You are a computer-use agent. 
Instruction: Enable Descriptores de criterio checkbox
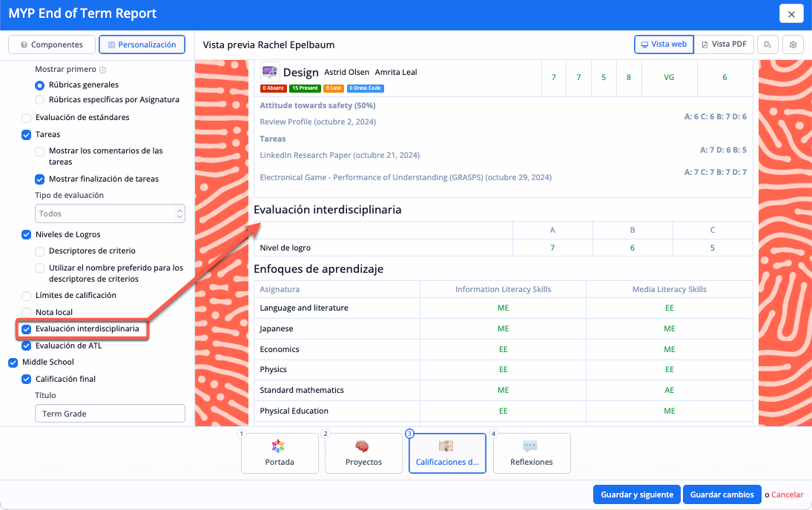pyautogui.click(x=40, y=251)
